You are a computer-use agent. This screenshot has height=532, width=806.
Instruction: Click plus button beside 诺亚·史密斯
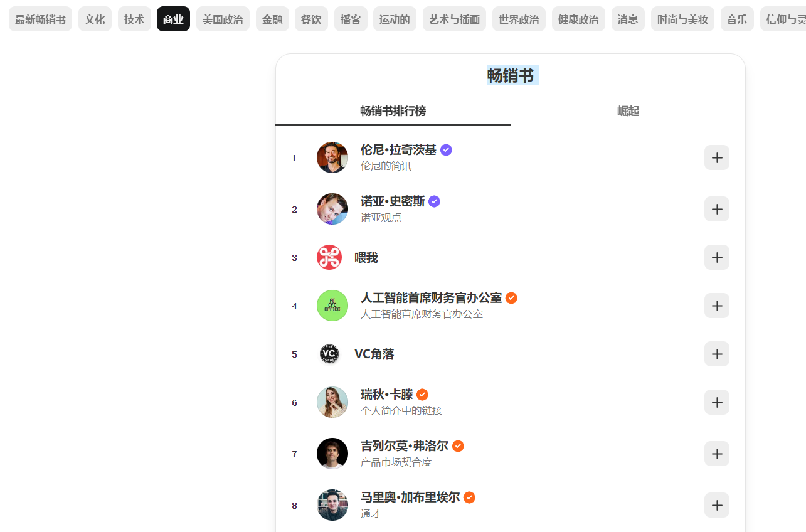(x=717, y=209)
